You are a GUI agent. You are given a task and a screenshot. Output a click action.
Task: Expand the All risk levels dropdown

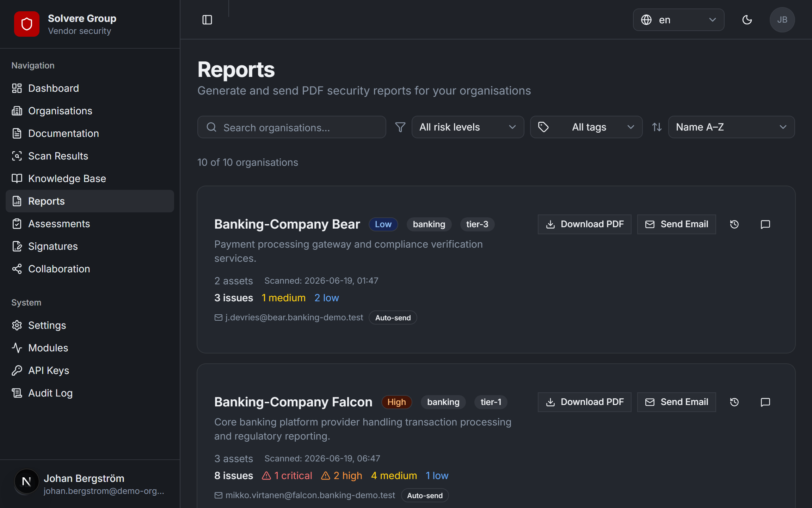click(468, 127)
